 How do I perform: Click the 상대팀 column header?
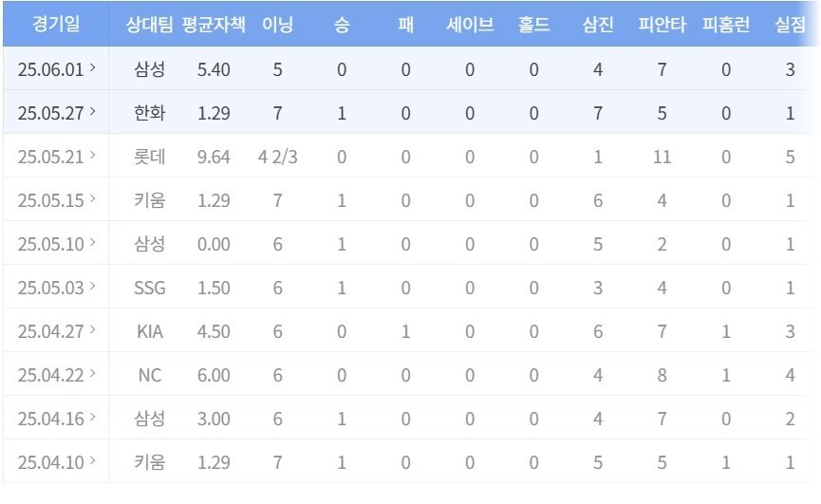(149, 25)
